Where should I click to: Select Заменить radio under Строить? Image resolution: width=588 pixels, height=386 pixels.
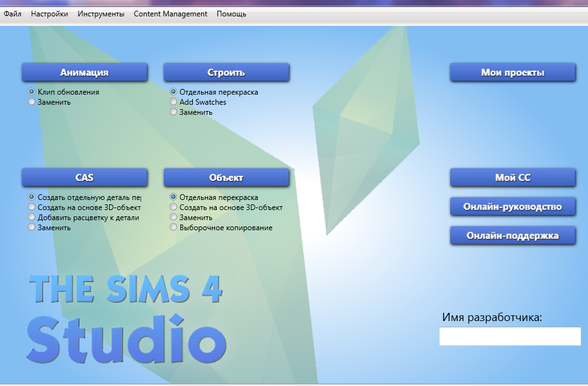tap(173, 112)
